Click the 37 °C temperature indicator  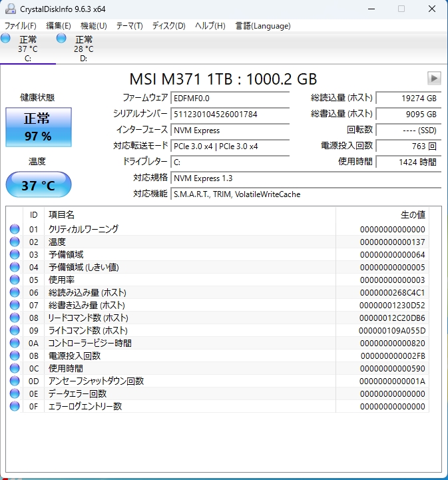(x=38, y=185)
